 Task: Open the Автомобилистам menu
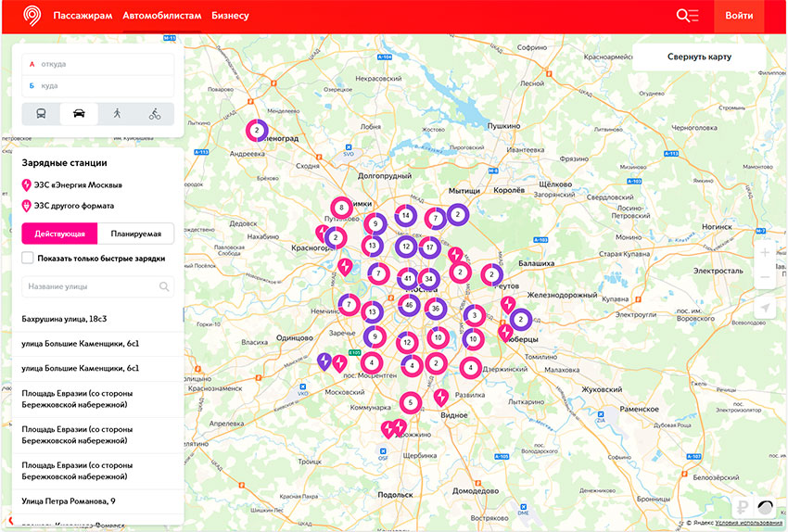tap(162, 16)
